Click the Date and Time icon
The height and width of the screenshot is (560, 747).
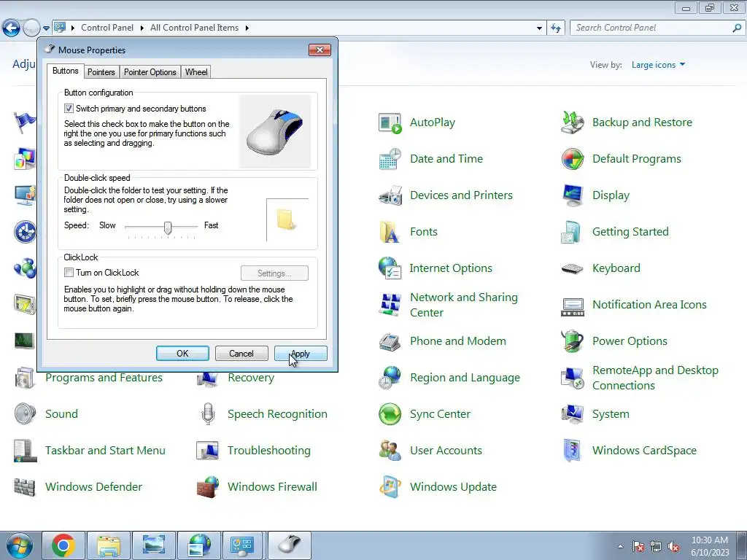(x=390, y=159)
